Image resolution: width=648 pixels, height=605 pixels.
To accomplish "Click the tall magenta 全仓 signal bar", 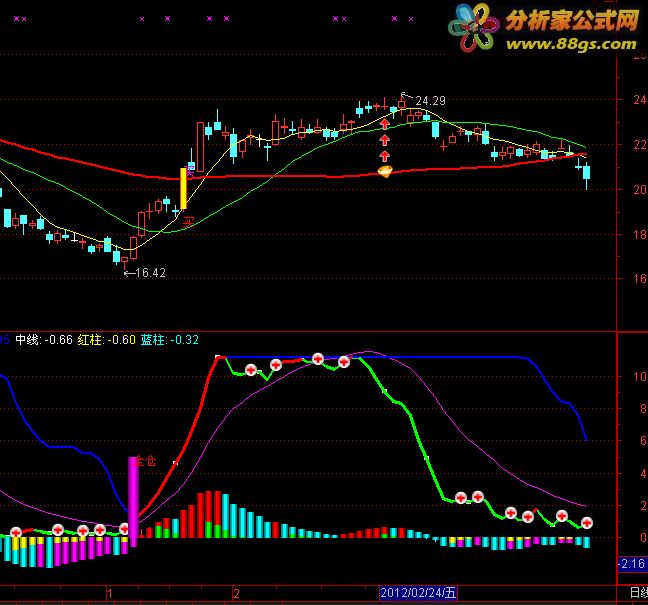I will pyautogui.click(x=133, y=501).
